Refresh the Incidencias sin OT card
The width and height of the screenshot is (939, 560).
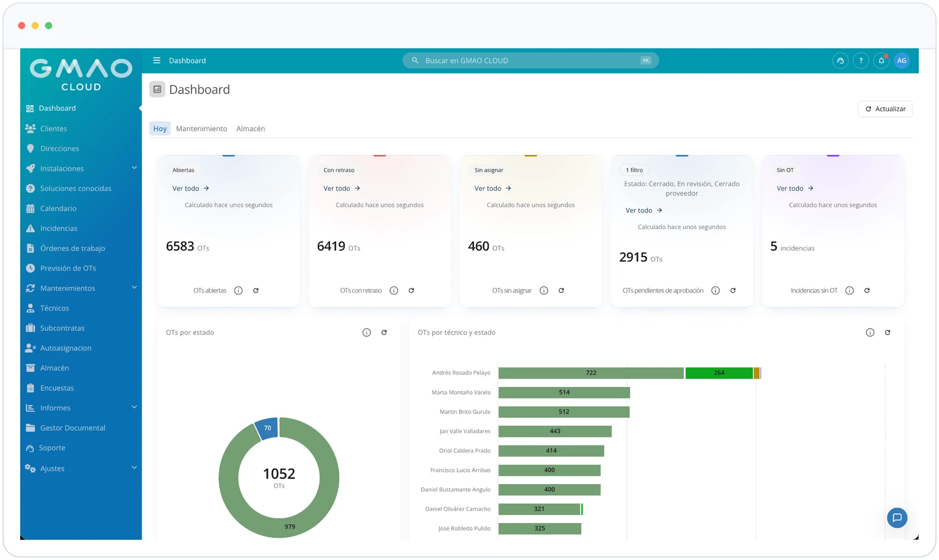867,290
